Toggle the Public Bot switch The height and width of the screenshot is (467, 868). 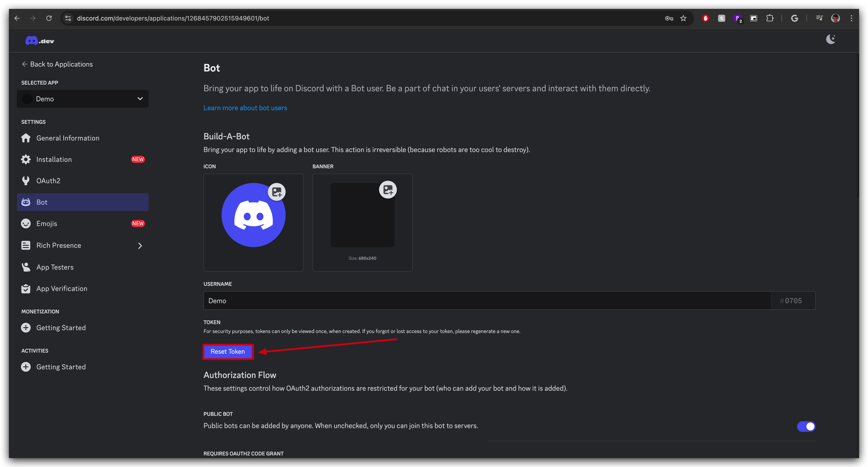[x=806, y=426]
